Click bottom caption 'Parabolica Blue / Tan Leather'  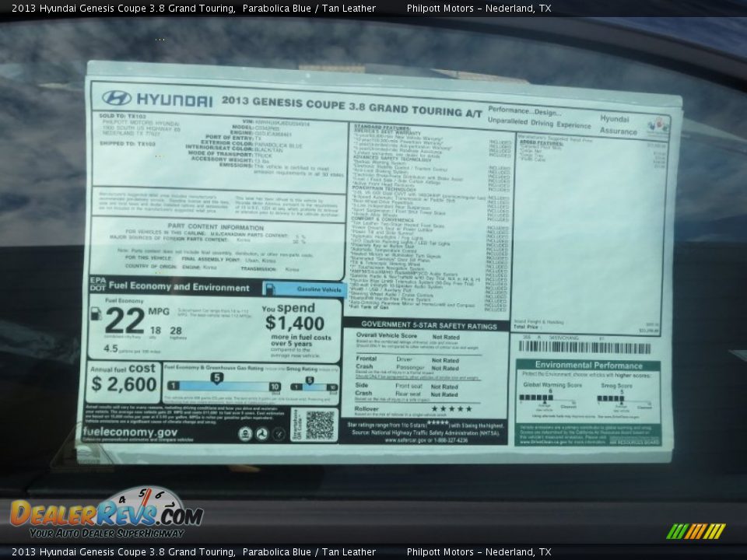click(x=309, y=552)
